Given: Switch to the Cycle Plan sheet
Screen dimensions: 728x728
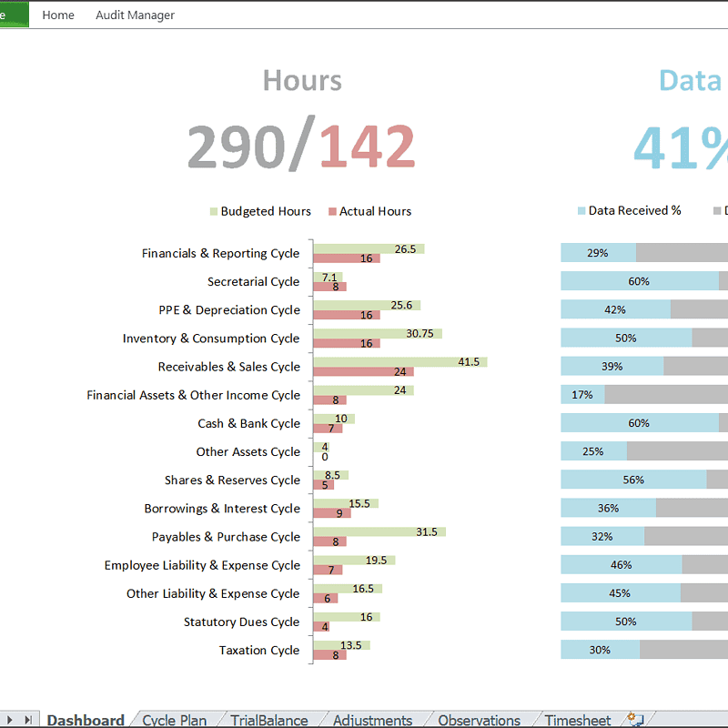Looking at the screenshot, I should pyautogui.click(x=174, y=719).
